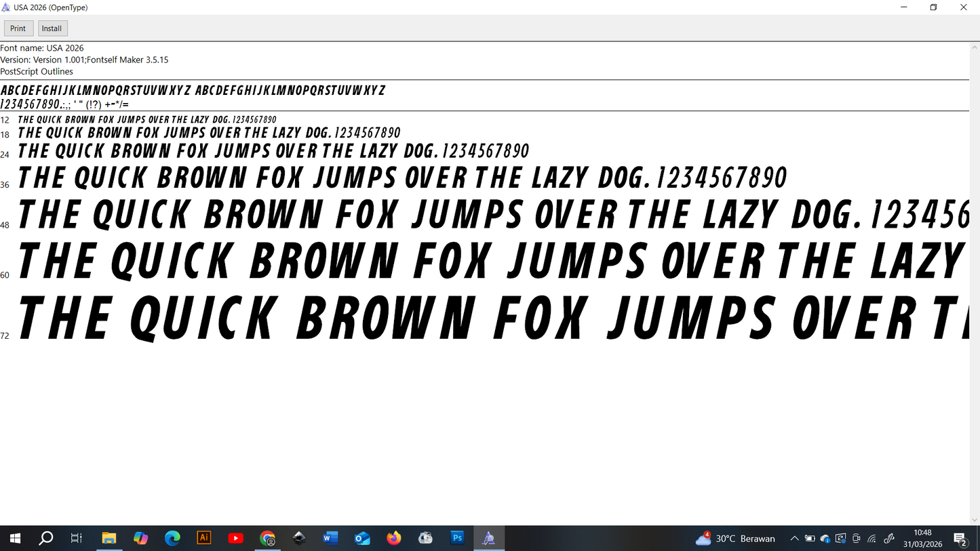Open Meet Now tray icon
This screenshot has width=980, height=551.
[x=857, y=539]
